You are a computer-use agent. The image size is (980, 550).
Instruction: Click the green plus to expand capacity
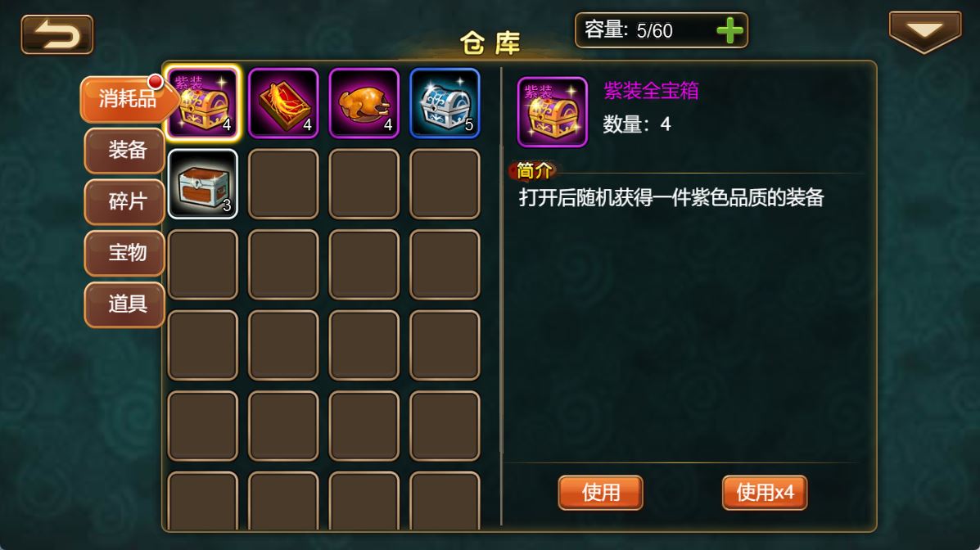729,30
